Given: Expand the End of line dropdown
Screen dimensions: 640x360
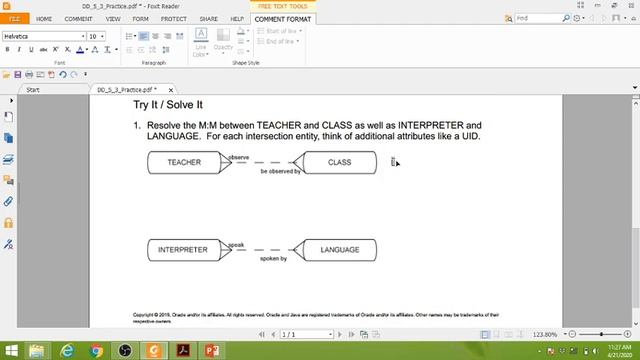Looking at the screenshot, I should 298,41.
